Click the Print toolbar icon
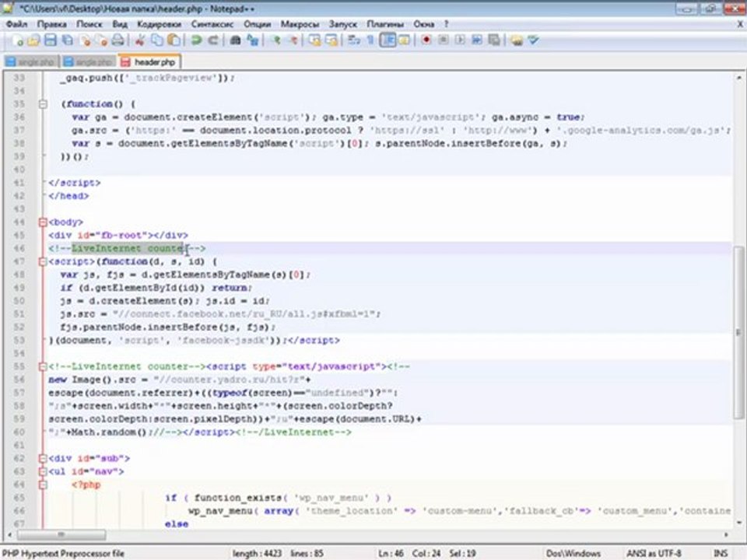 118,40
